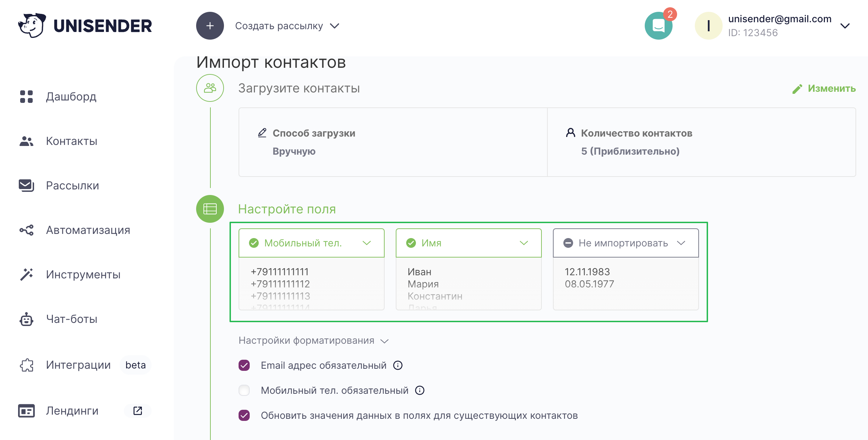Screen dimensions: 868x440
Task: Click the unisender@gmail.com account email
Action: (x=780, y=19)
